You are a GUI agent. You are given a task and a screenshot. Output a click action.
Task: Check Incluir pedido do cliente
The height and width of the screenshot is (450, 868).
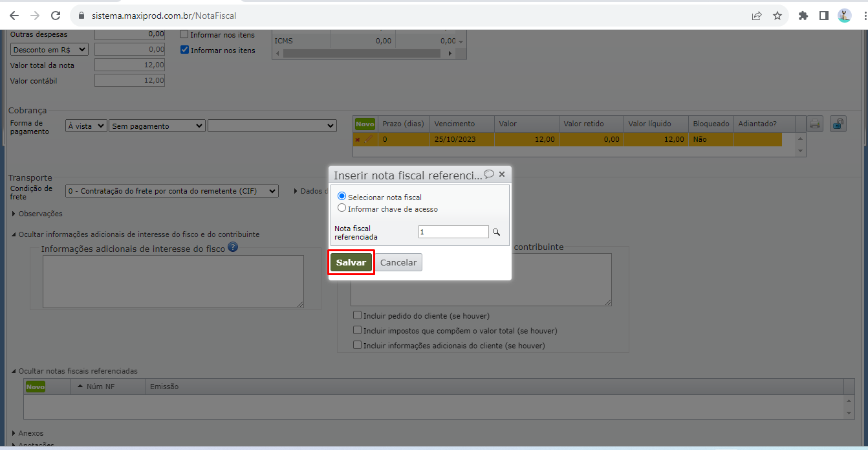coord(357,315)
